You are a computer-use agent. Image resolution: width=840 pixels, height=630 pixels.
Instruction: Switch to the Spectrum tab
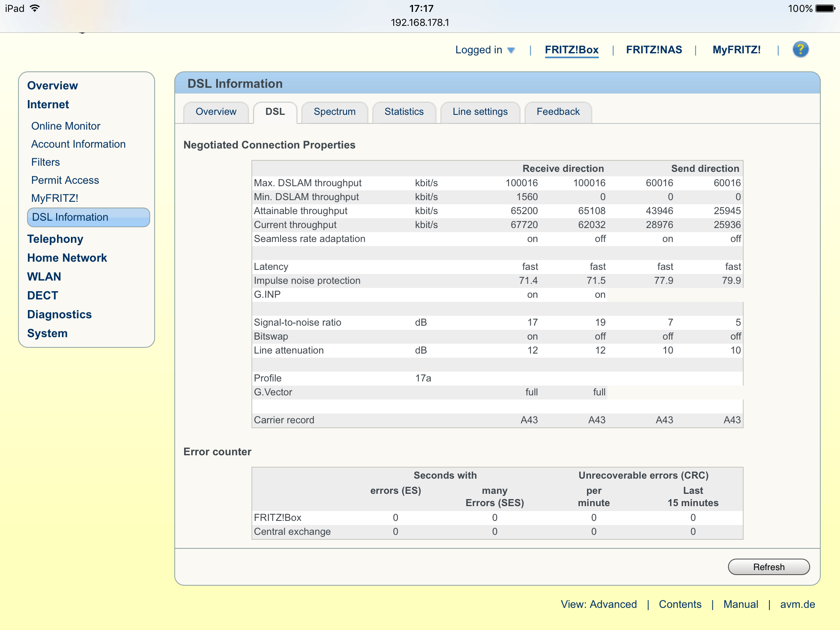click(x=334, y=112)
